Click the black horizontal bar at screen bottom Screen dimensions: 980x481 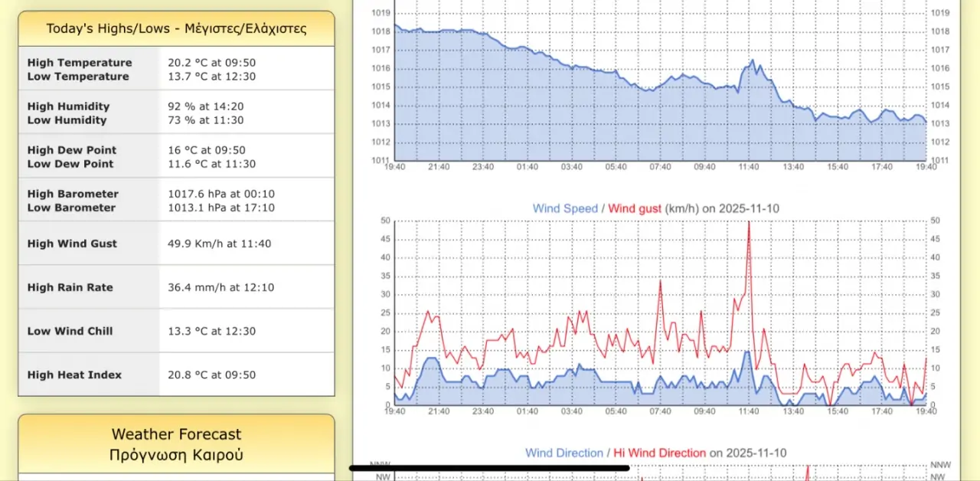(x=489, y=468)
